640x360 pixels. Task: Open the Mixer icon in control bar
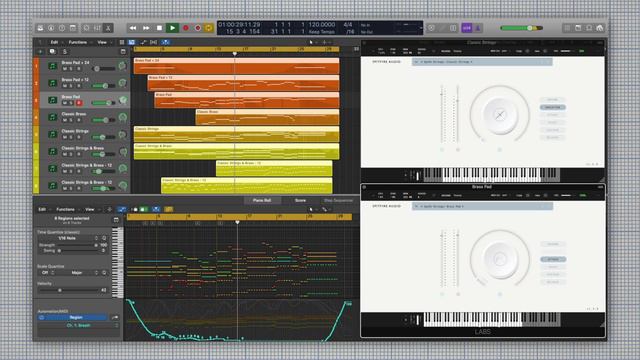point(98,28)
